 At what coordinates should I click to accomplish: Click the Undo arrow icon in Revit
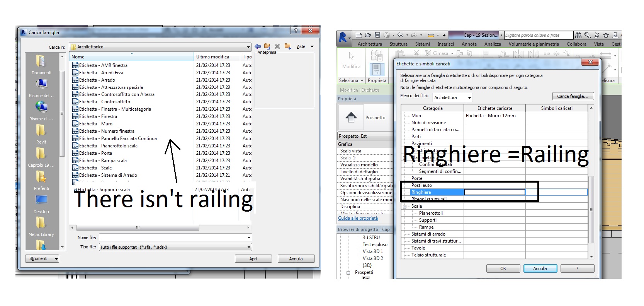click(401, 35)
